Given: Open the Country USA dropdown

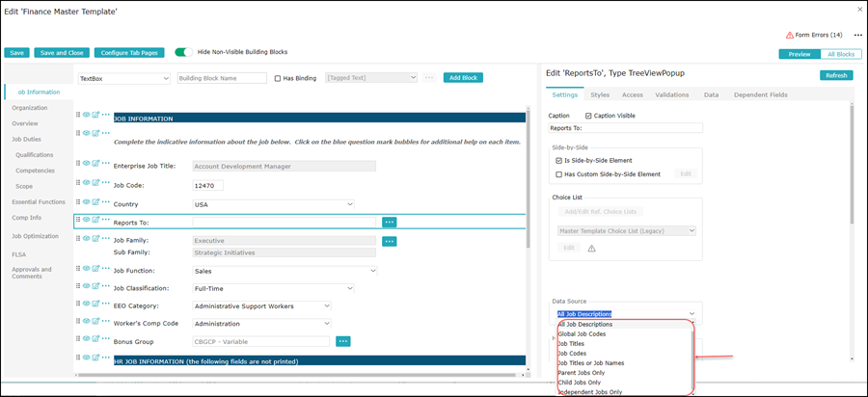Looking at the screenshot, I should [274, 204].
